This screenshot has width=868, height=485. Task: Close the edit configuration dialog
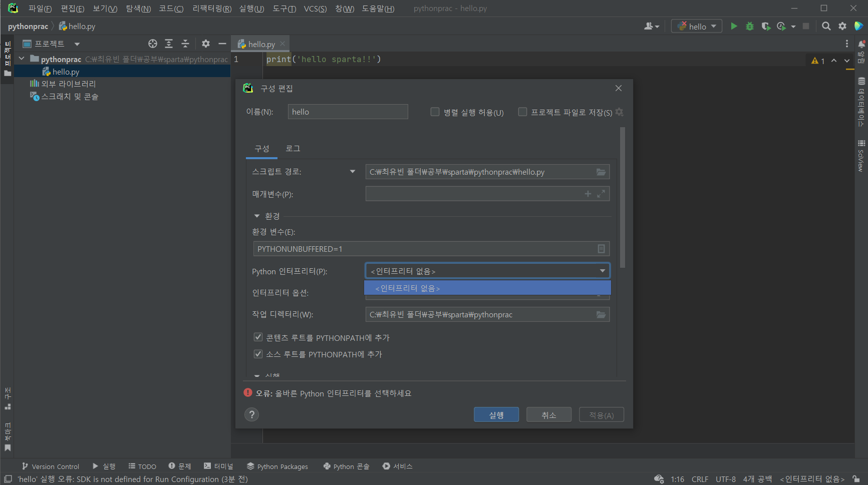[619, 88]
